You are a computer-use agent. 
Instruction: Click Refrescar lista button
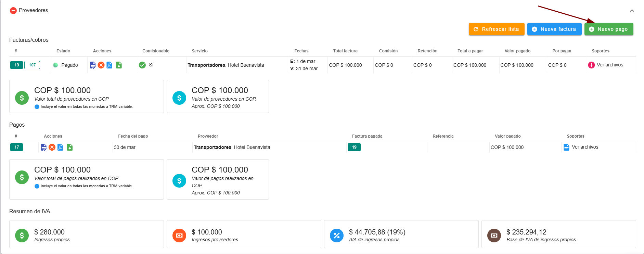496,29
